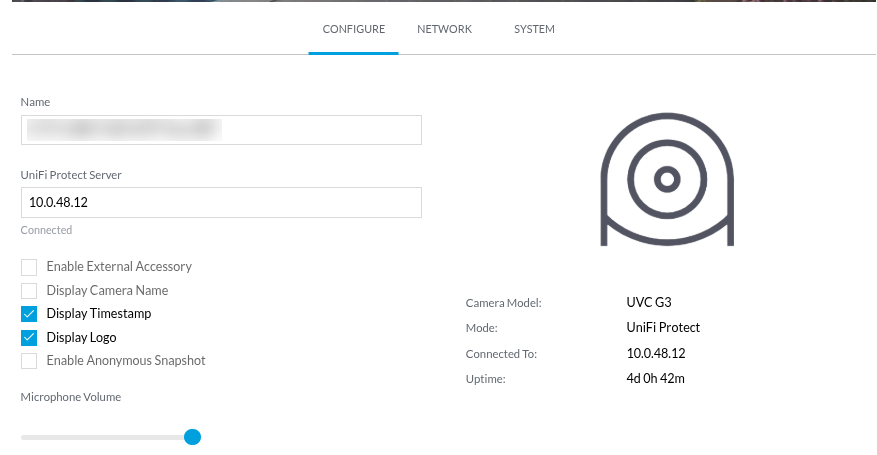877x455 pixels.
Task: Click the 4d 0h 42m uptime value
Action: pyautogui.click(x=655, y=378)
